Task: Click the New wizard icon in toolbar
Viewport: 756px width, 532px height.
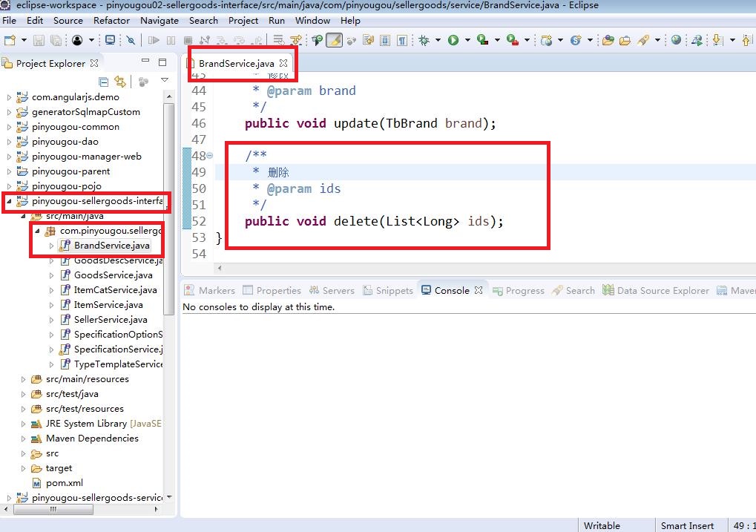Action: tap(10, 41)
